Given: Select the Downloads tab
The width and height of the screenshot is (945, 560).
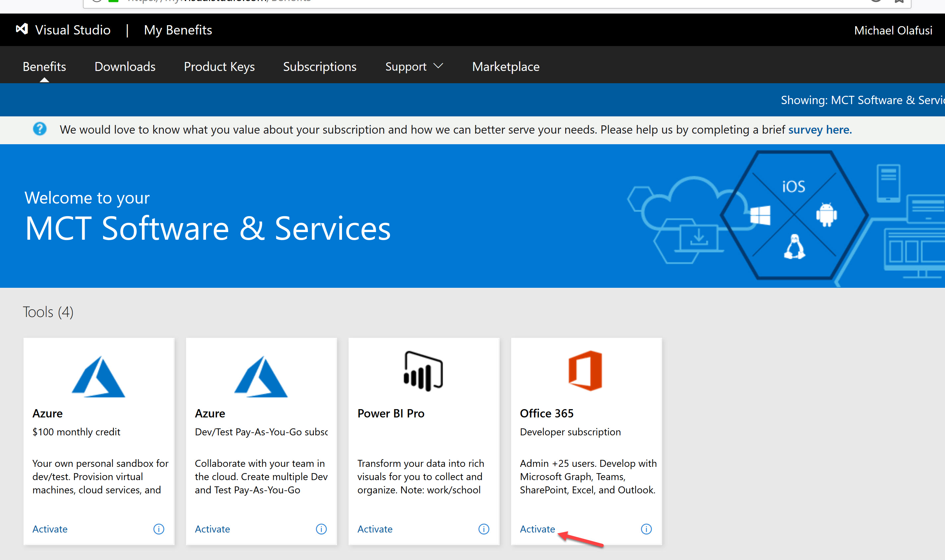Looking at the screenshot, I should (125, 67).
